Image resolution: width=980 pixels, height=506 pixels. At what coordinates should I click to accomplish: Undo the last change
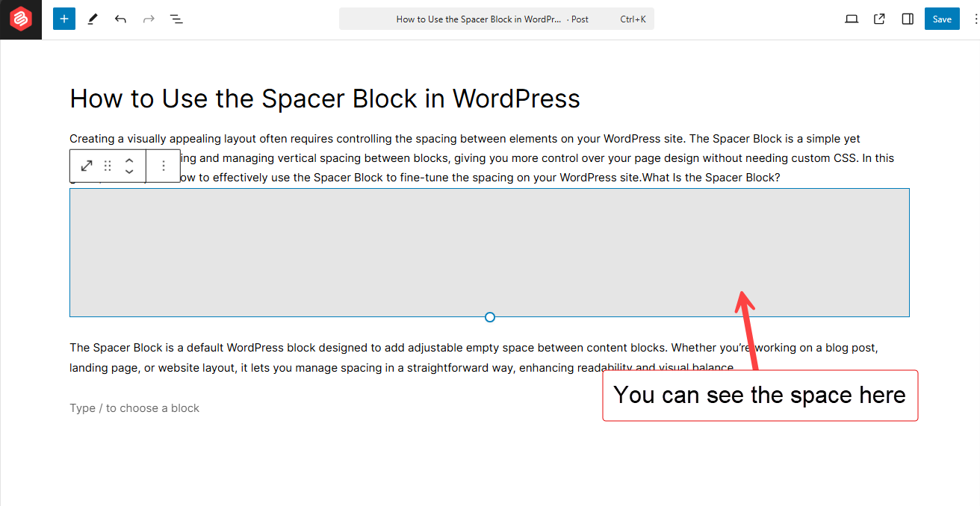(x=120, y=19)
